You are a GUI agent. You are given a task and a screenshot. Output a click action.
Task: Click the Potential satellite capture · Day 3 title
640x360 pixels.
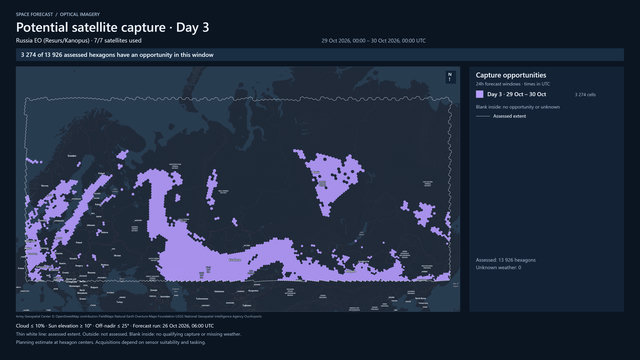112,27
